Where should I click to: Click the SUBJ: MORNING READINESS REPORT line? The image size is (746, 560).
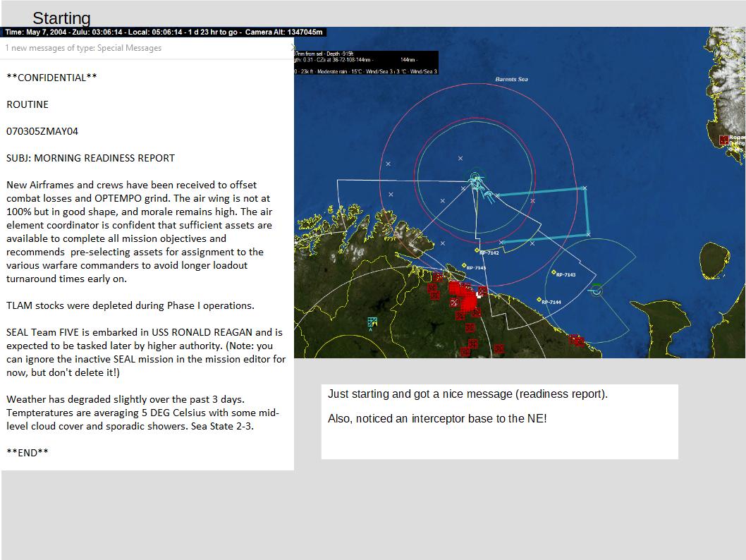point(90,158)
